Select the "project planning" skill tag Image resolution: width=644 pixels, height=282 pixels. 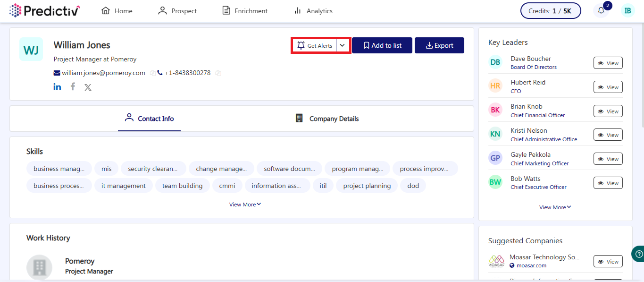point(367,186)
